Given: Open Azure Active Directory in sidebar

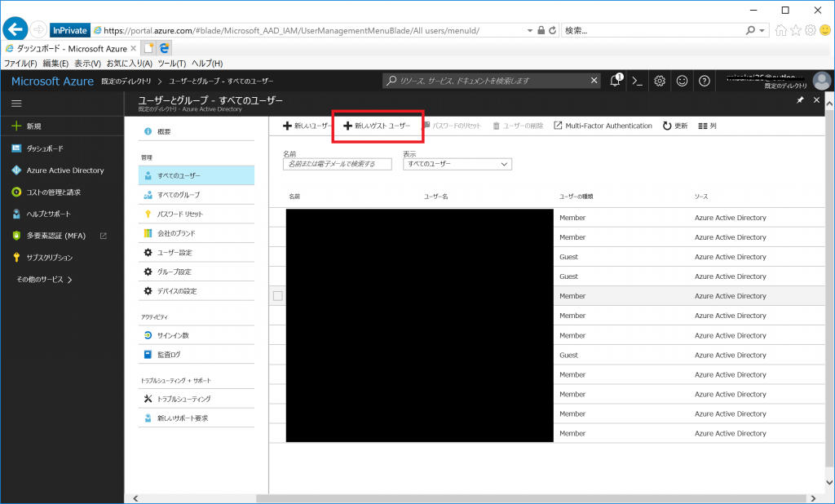Looking at the screenshot, I should (62, 170).
